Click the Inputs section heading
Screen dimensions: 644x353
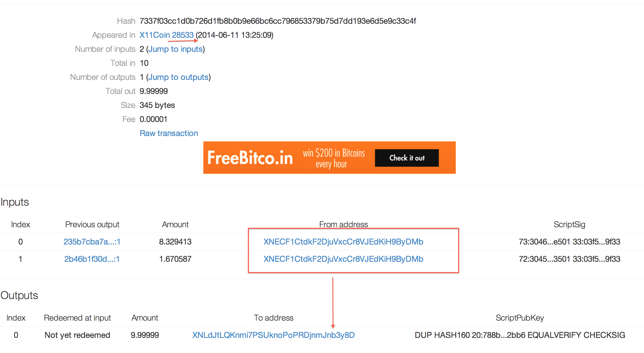point(15,202)
